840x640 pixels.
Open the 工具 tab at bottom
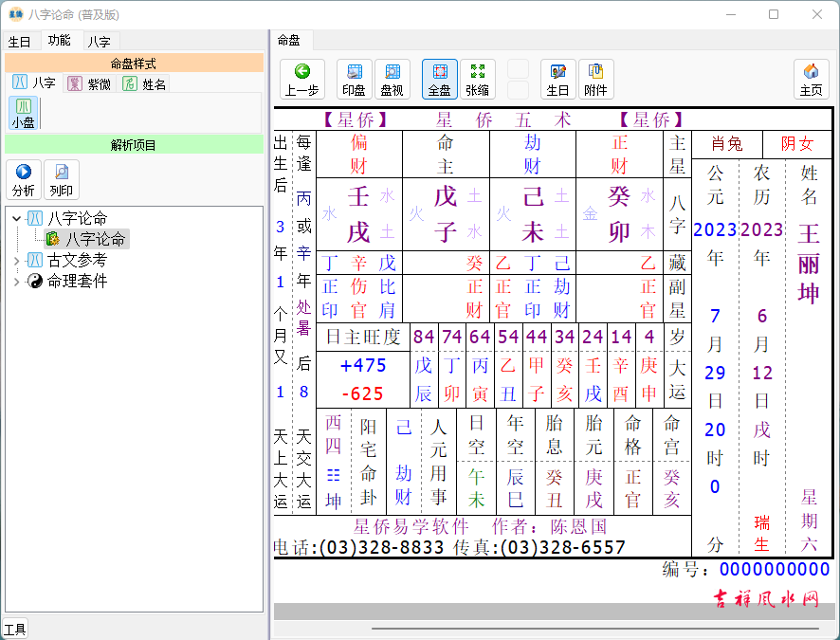[x=15, y=630]
